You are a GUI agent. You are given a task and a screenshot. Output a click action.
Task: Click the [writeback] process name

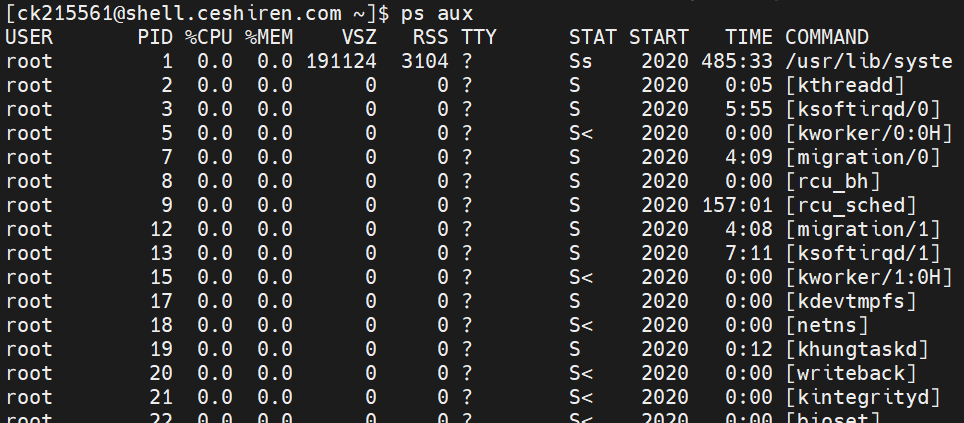pyautogui.click(x=851, y=373)
